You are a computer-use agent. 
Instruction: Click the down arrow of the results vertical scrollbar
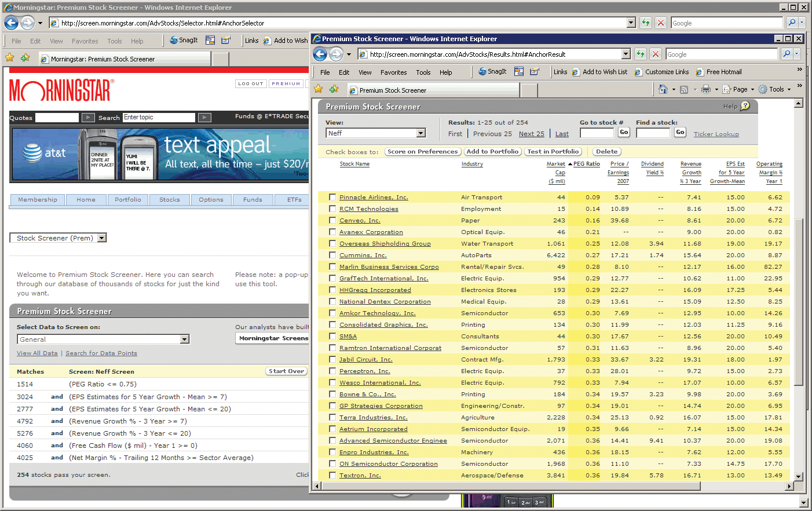(x=799, y=476)
